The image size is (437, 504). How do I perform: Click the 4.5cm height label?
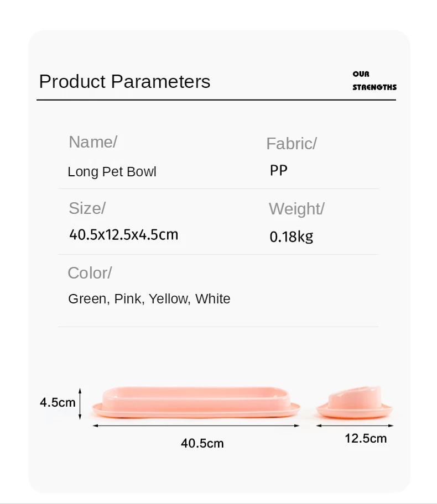coord(57,402)
